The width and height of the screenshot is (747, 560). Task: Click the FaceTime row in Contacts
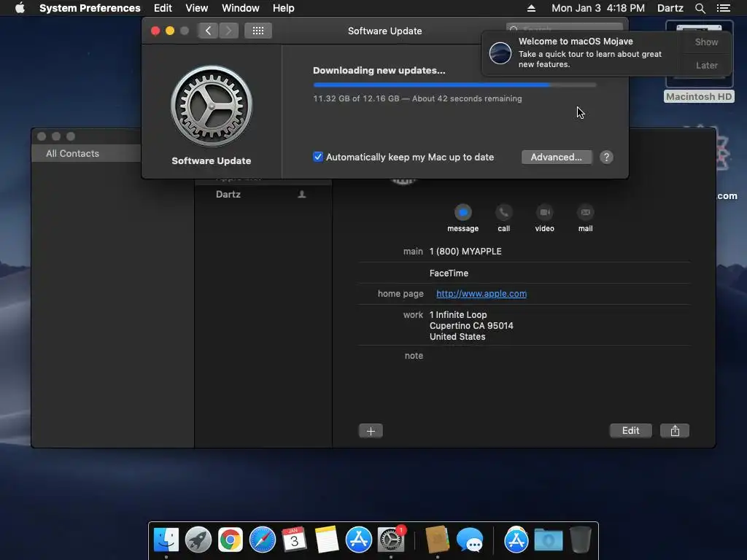[x=524, y=273]
